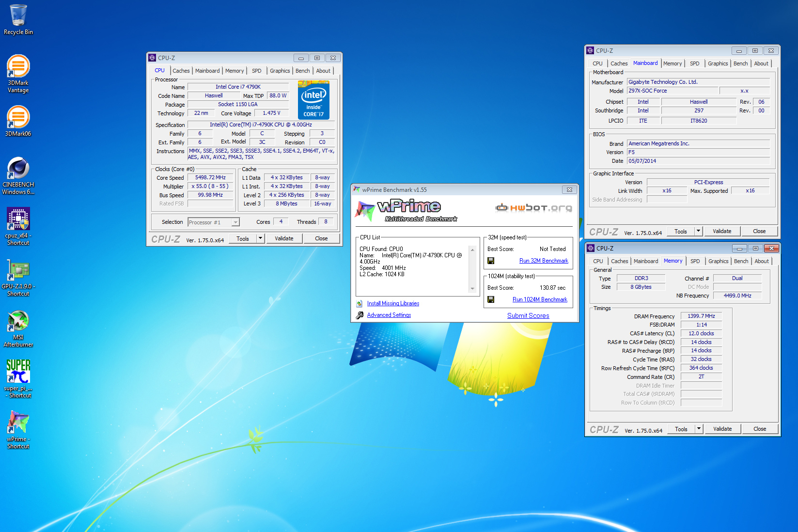The height and width of the screenshot is (532, 798).
Task: Expand Tools arrow in Mainboard window
Action: tap(699, 231)
